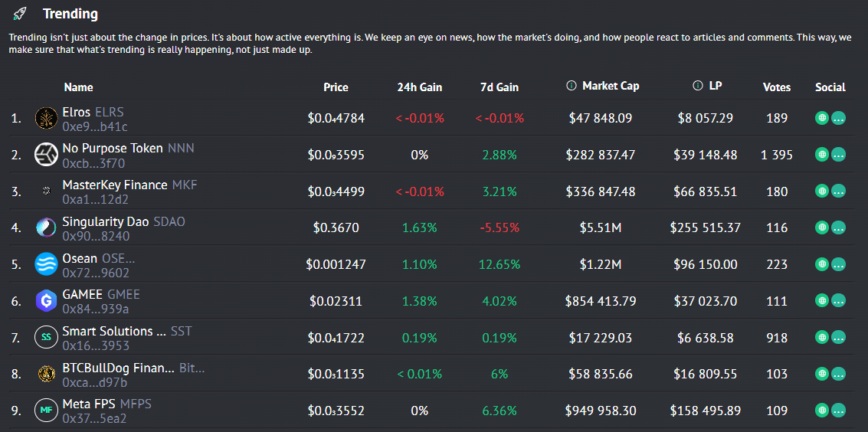Click the info icon beside Market Cap
Image resolution: width=868 pixels, height=432 pixels.
[571, 86]
